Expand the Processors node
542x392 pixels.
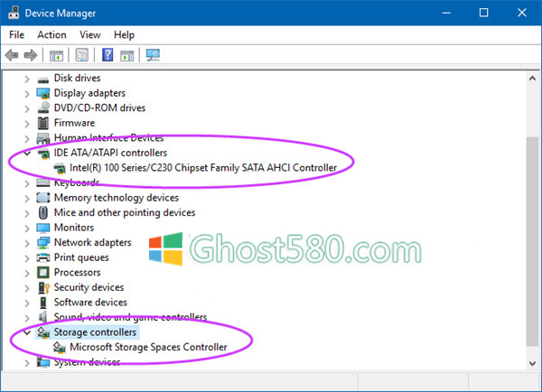27,273
